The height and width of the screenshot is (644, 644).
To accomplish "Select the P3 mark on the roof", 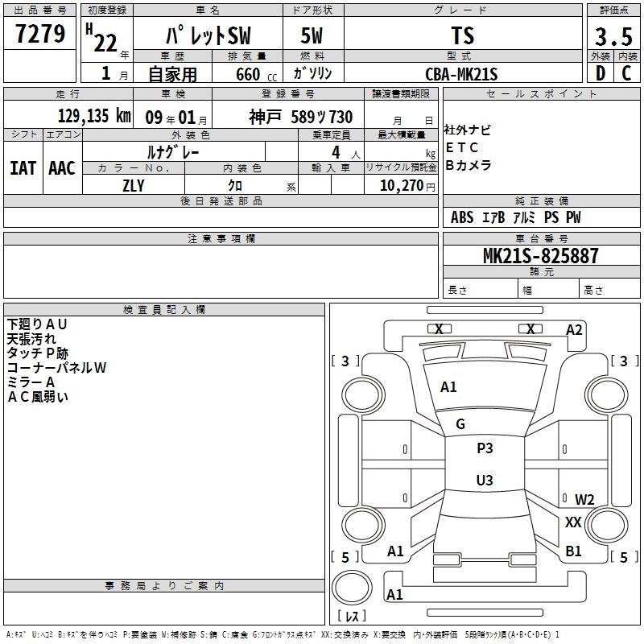I will point(485,448).
